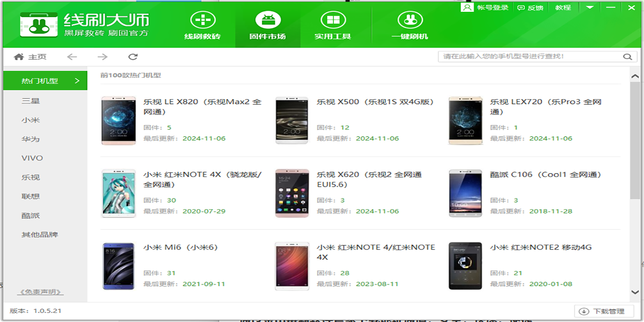Click firmware count 31 for 小米 Mi6
Screen dimensions: 644x322
171,273
